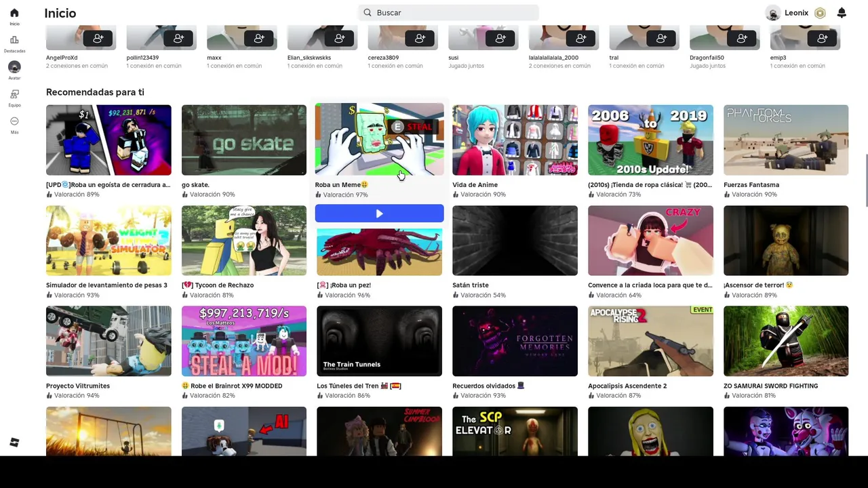Click the Roblox logo at sidebar bottom

pos(14,443)
